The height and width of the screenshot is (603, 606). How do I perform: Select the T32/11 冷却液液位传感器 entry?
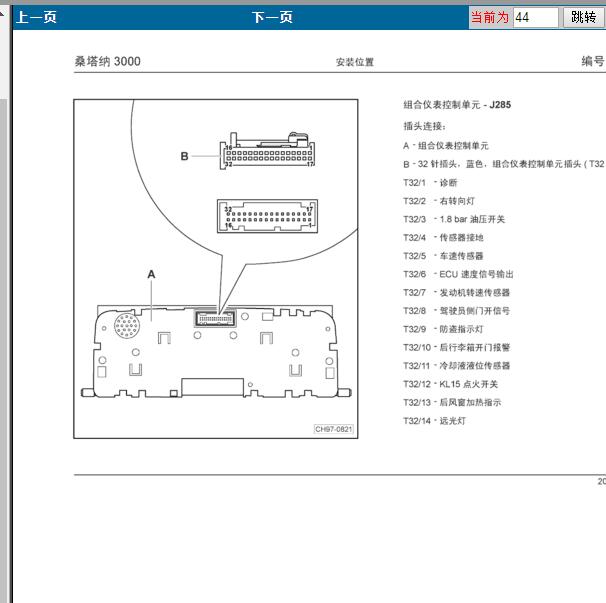[x=456, y=366]
